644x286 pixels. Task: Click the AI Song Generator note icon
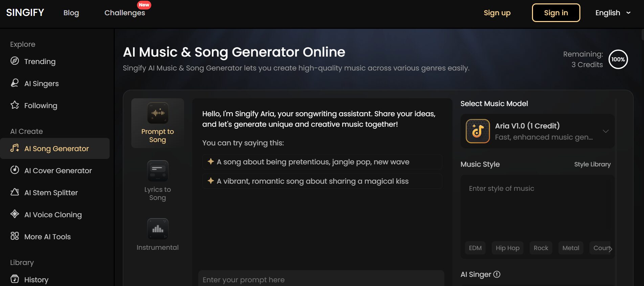tap(15, 148)
